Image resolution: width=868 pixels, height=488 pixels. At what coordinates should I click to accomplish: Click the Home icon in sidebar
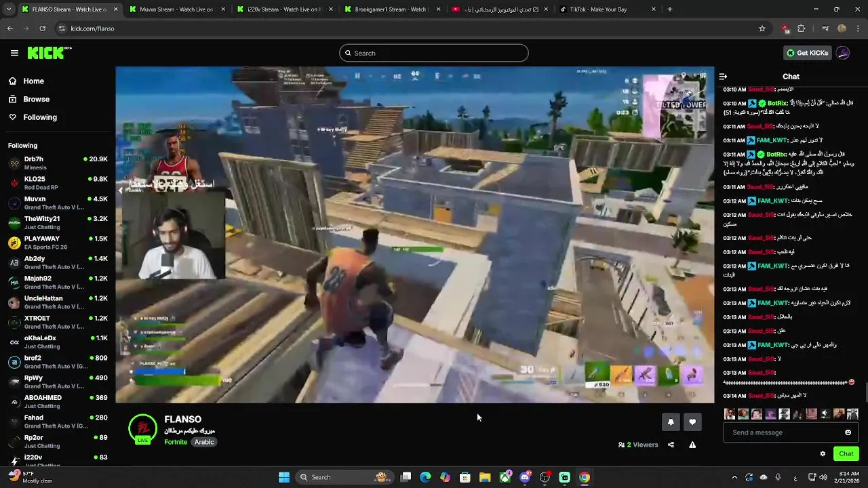[12, 81]
